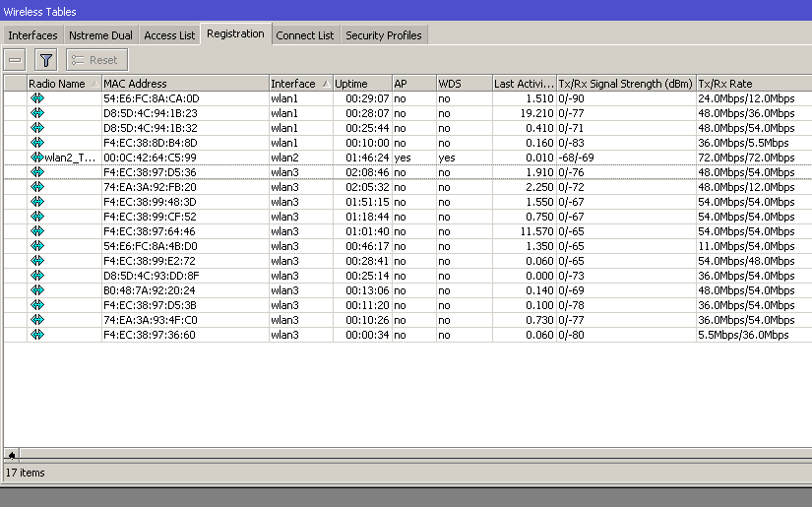Click client icon for F4:EC:38:99:CF:52 row
This screenshot has height=507, width=812.
click(x=37, y=216)
